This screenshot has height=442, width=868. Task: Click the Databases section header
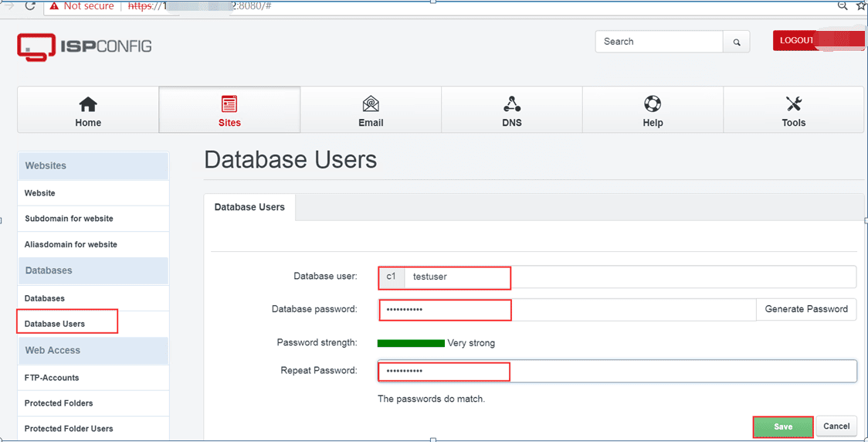click(x=93, y=271)
